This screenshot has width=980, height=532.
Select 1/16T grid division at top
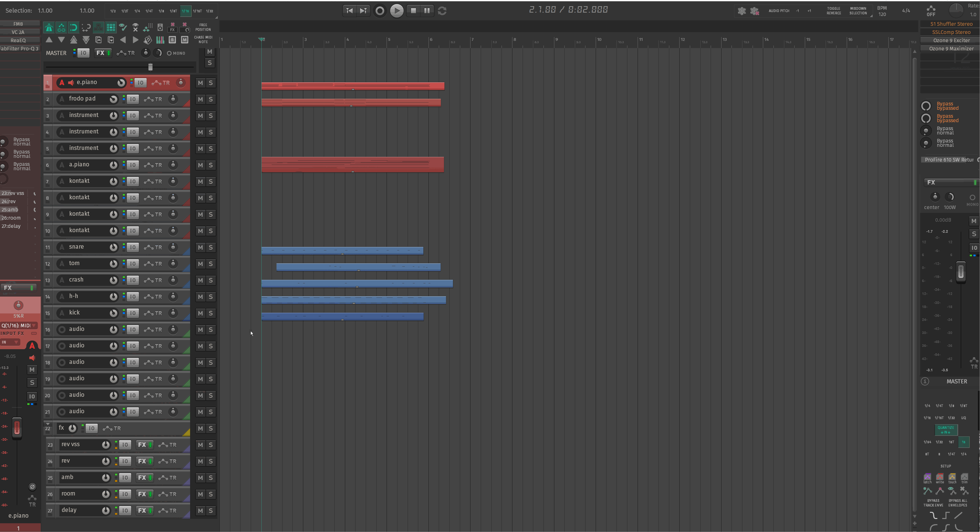(197, 11)
